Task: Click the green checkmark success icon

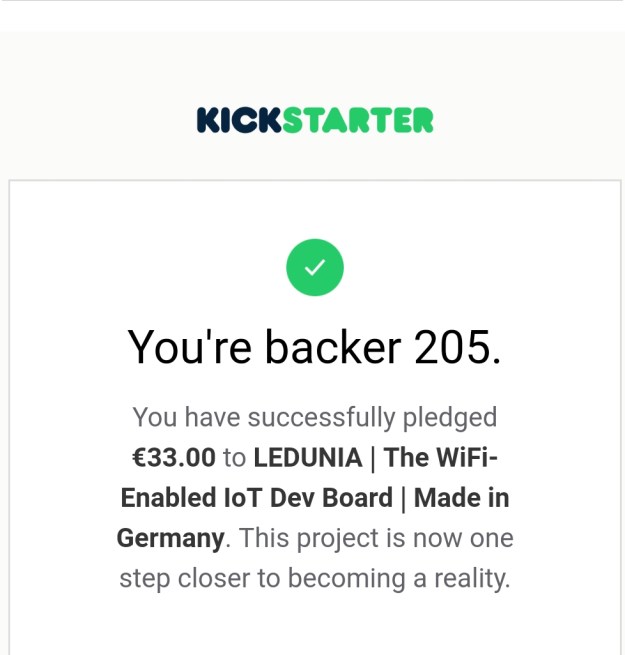Action: 315,267
